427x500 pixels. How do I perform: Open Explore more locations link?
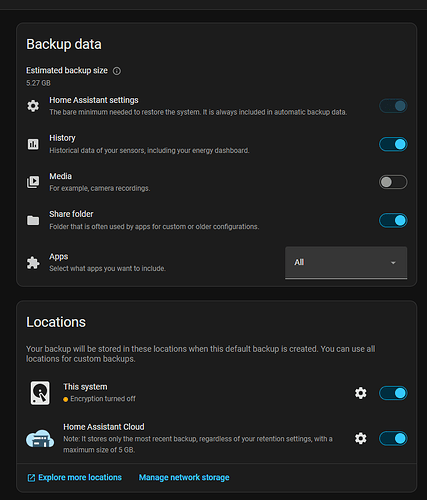[74, 477]
